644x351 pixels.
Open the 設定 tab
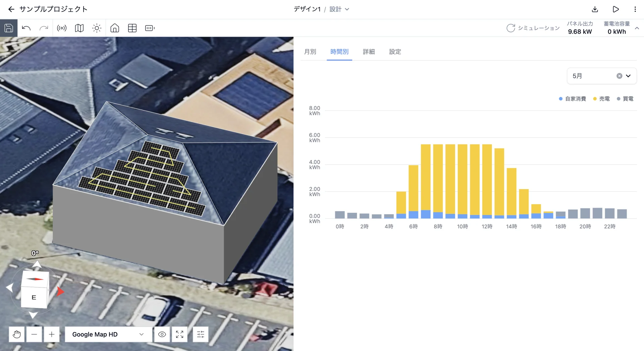(395, 52)
